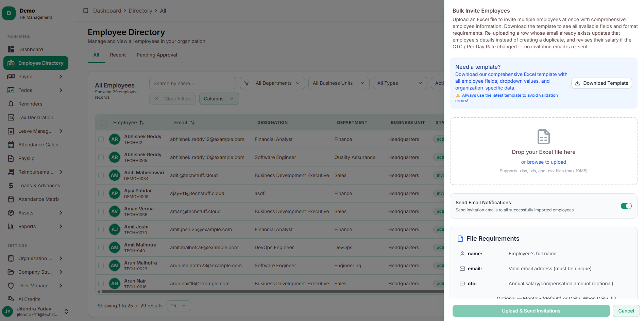Sort by Employee column arrows
The image size is (644, 321).
(x=142, y=123)
